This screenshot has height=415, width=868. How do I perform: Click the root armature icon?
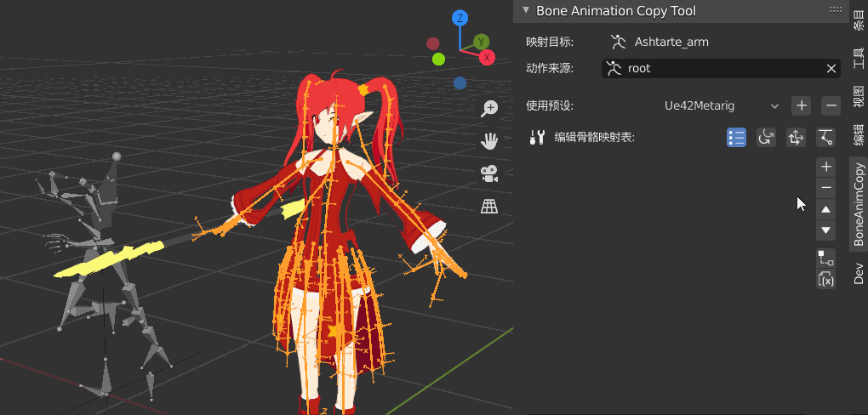pyautogui.click(x=614, y=69)
